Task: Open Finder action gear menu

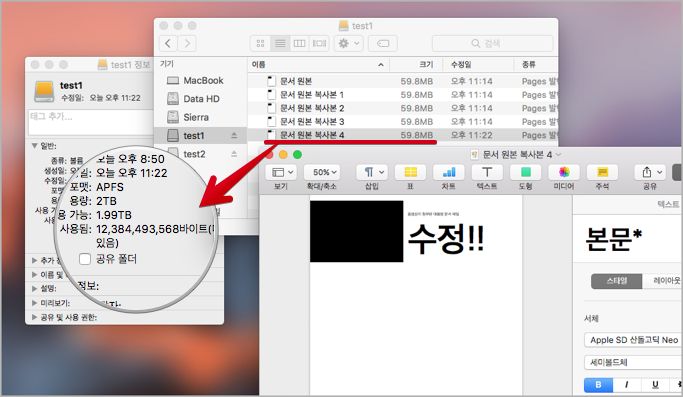Action: [348, 43]
